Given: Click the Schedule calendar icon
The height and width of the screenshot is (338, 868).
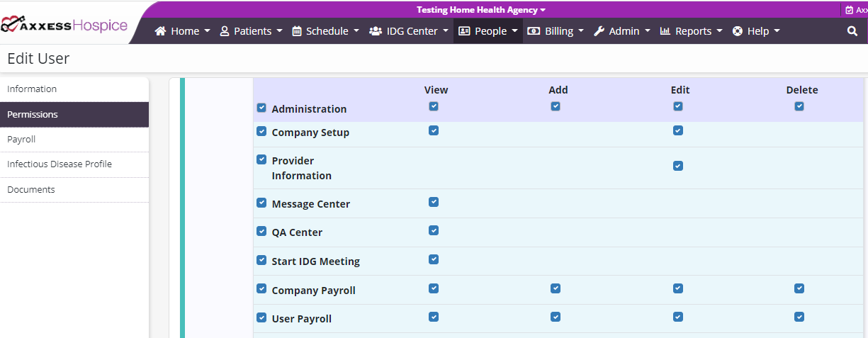Looking at the screenshot, I should (x=297, y=31).
